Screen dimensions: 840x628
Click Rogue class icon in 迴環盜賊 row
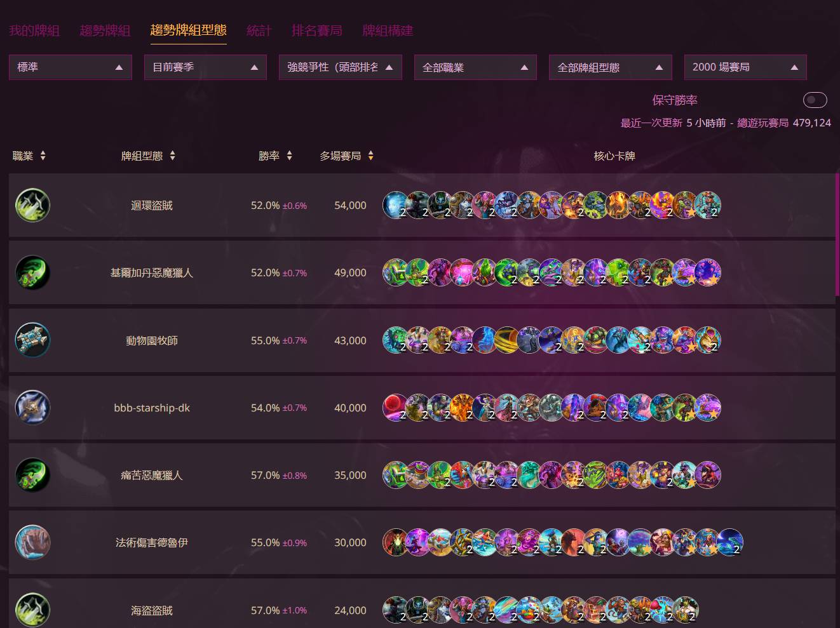click(32, 205)
